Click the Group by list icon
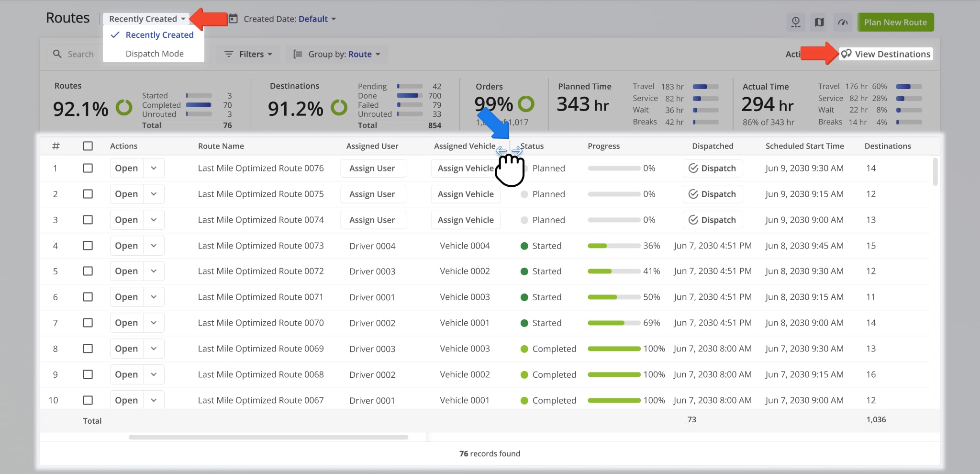Viewport: 980px width, 474px height. click(298, 54)
